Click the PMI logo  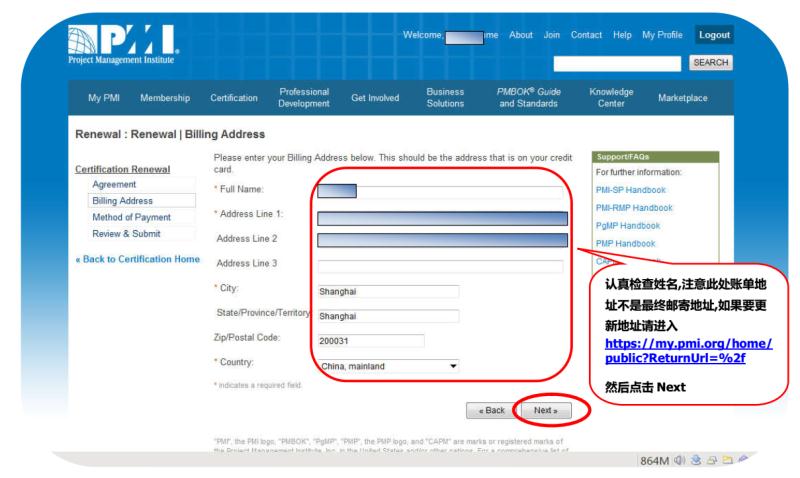pyautogui.click(x=95, y=41)
